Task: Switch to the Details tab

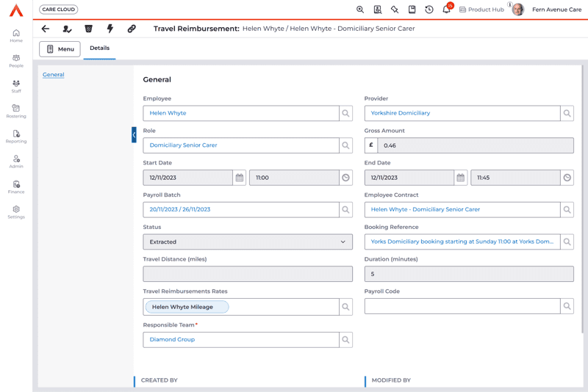Action: click(99, 48)
